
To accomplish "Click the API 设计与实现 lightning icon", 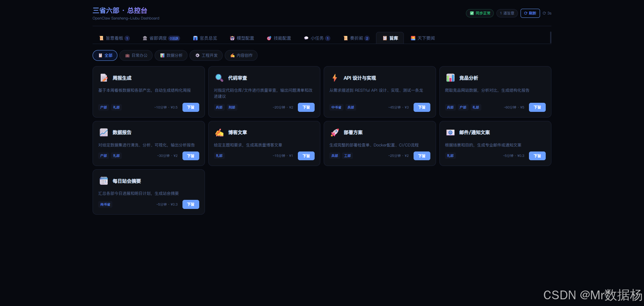I will click(335, 78).
